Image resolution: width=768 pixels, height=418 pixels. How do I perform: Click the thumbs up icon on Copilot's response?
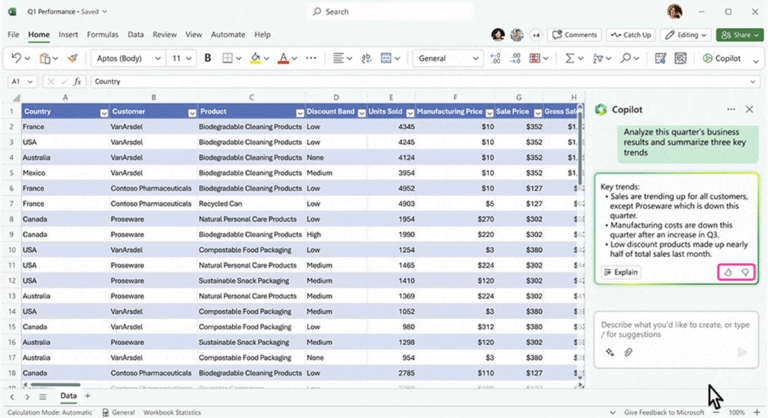(728, 272)
